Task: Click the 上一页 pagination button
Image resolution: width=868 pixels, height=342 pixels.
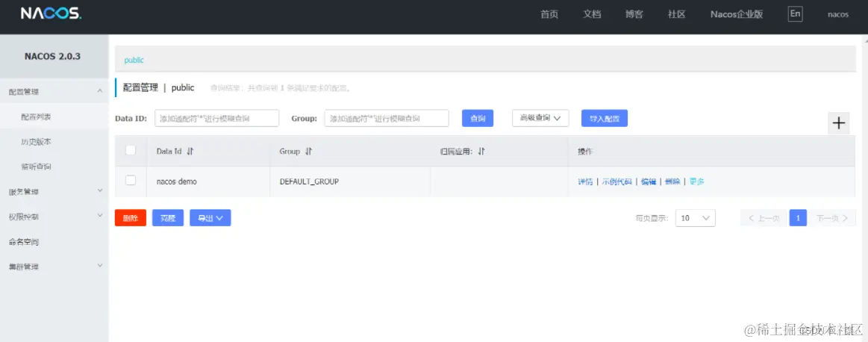Action: 764,218
